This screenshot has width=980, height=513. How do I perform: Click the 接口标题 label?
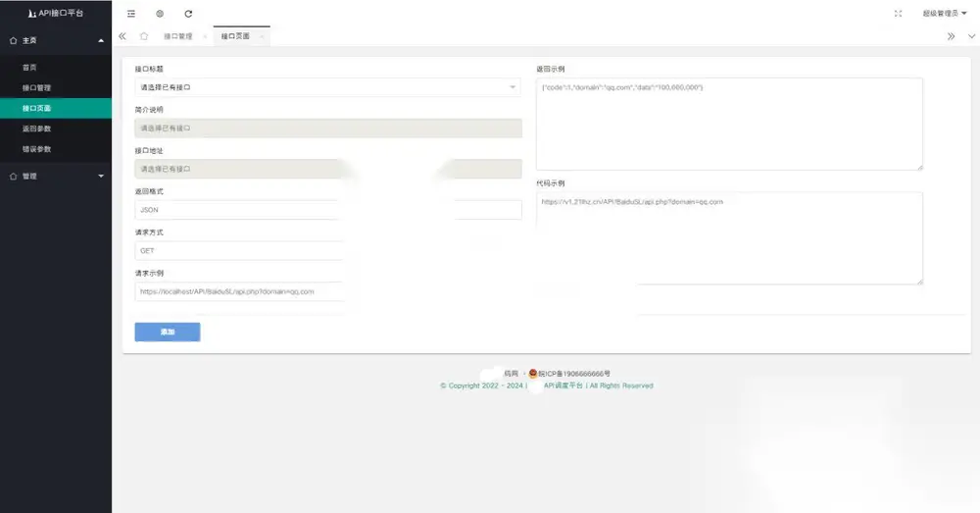(149, 69)
